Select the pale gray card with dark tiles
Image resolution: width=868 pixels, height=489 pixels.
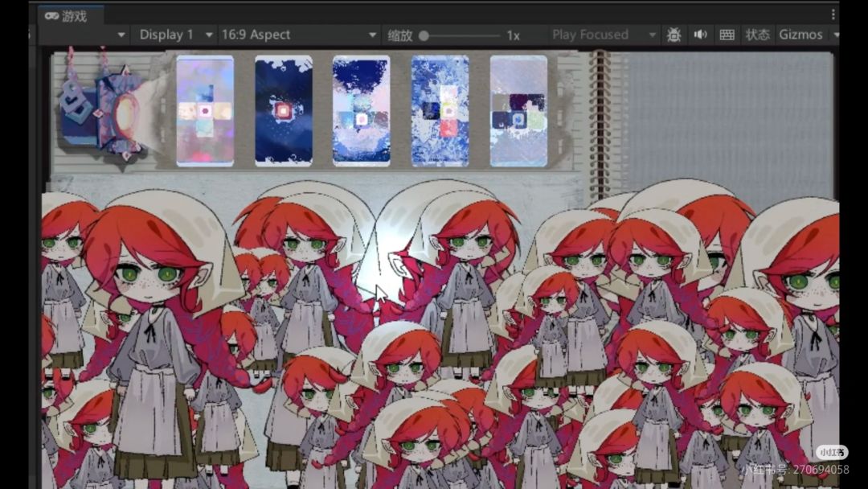pyautogui.click(x=518, y=111)
